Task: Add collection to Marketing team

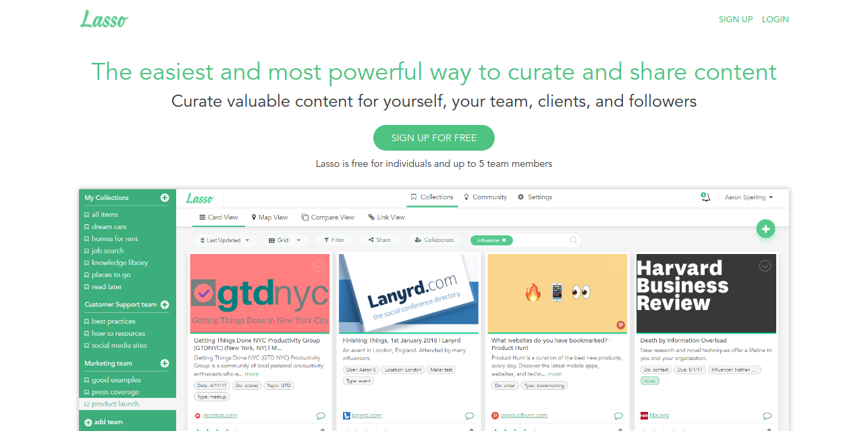Action: pos(165,363)
